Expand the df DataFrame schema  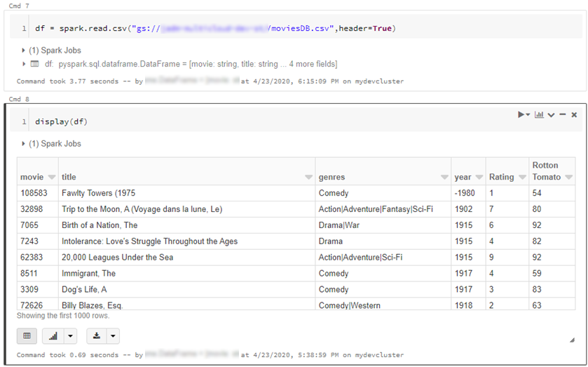point(23,64)
